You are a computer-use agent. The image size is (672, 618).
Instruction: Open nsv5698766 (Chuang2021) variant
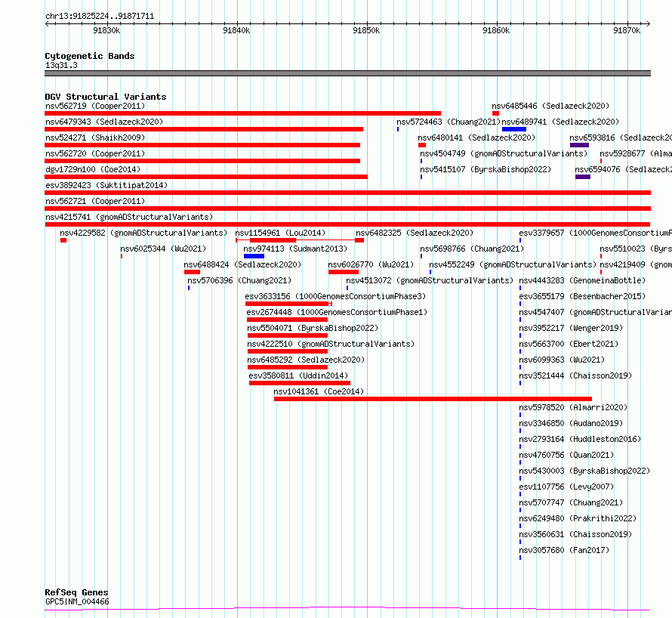(472, 249)
